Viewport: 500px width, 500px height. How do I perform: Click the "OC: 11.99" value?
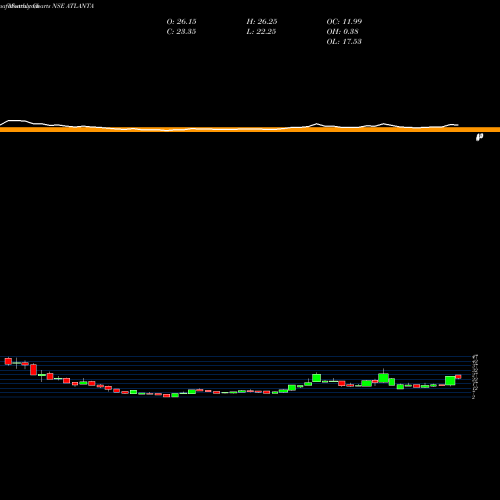tap(344, 21)
